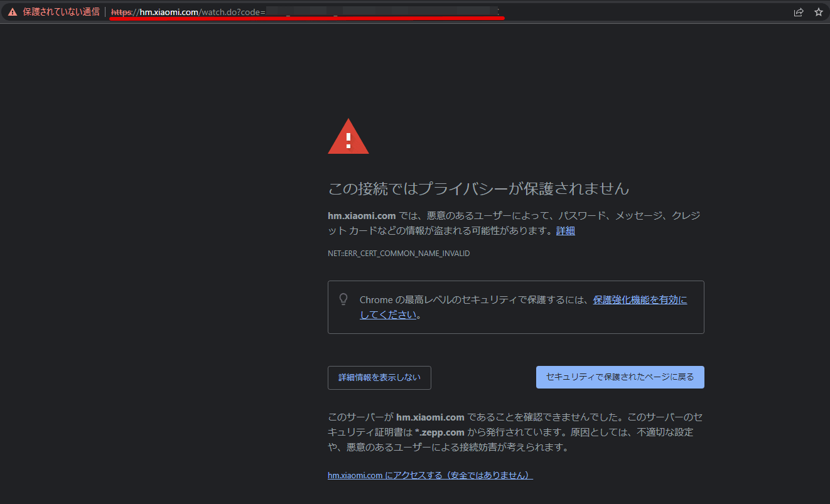Viewport: 830px width, 504px height.
Task: Click the large red warning triangle
Action: [348, 137]
